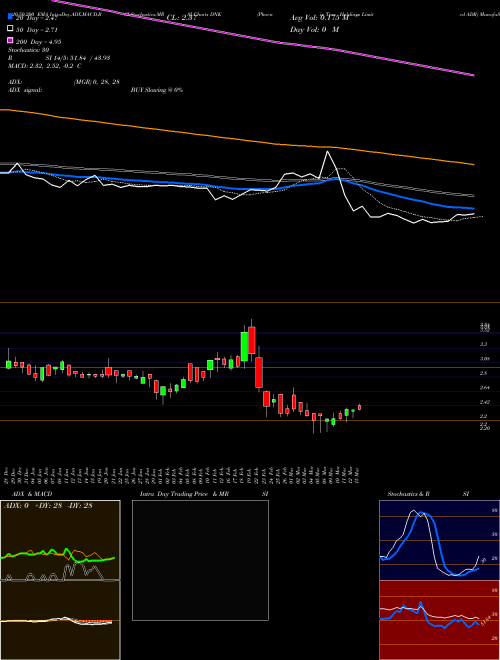This screenshot has width=500, height=660.
Task: Click the 3.08 price axis label
Action: (484, 359)
